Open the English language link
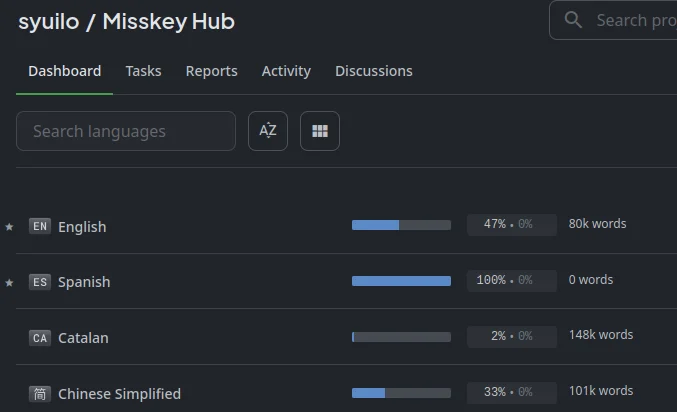Image resolution: width=677 pixels, height=412 pixels. (x=82, y=227)
